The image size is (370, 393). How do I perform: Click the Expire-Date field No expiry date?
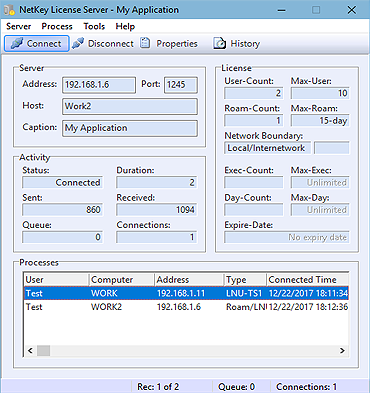(x=287, y=237)
